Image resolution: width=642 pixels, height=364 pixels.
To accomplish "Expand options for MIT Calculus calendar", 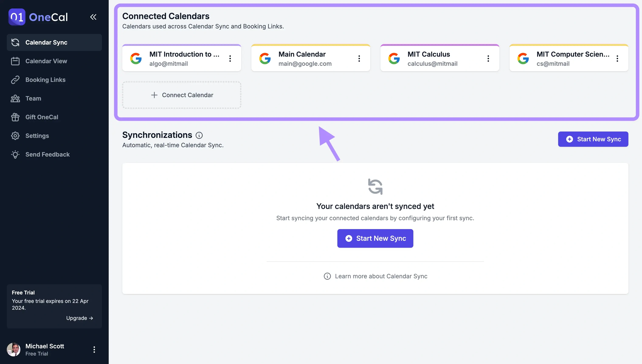I will (x=488, y=59).
